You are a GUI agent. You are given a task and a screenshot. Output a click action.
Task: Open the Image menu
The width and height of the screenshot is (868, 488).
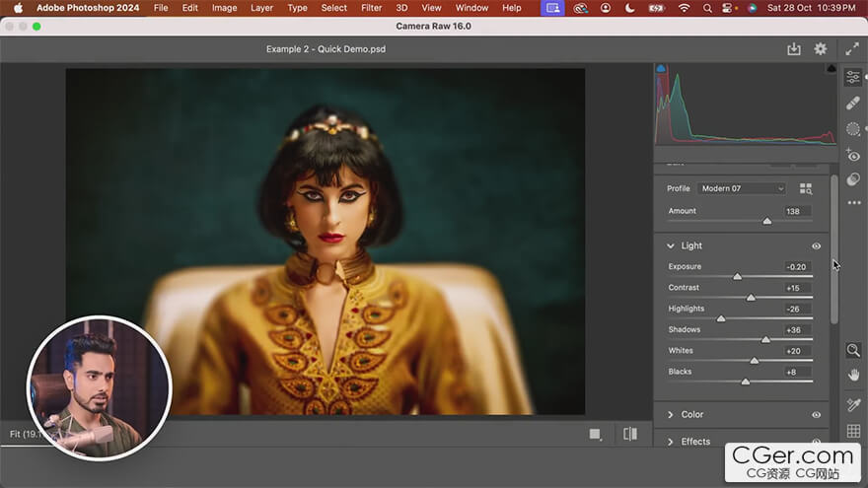pos(224,8)
